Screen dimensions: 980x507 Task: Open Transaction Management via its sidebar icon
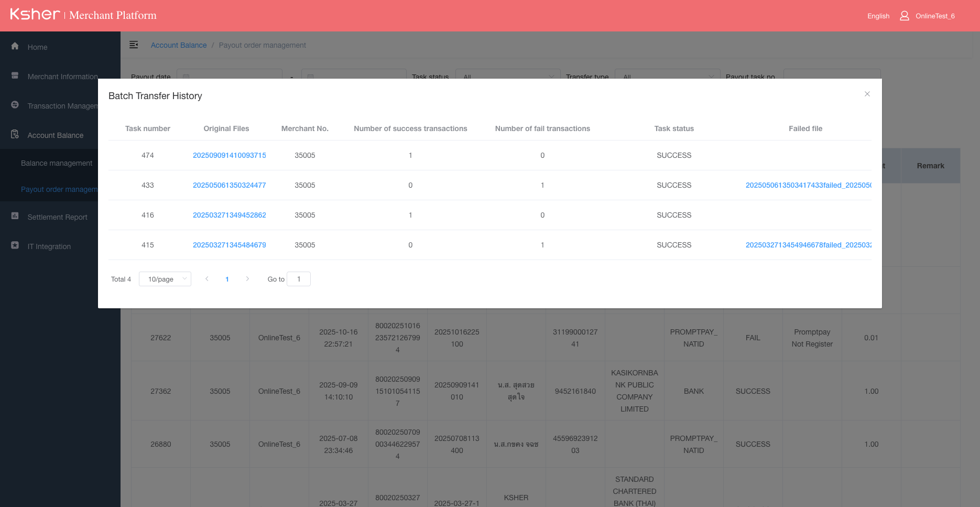click(15, 105)
